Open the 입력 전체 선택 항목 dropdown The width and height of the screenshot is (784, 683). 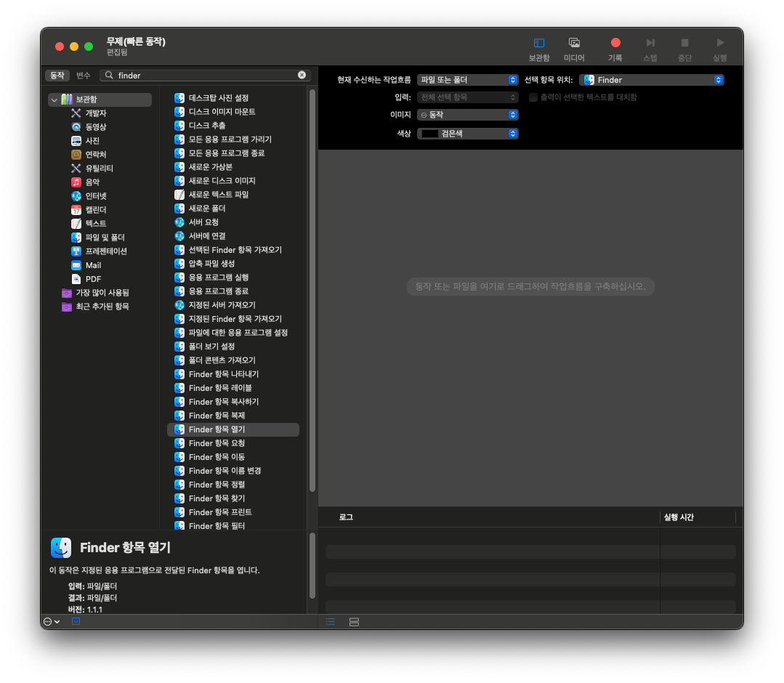[x=467, y=97]
